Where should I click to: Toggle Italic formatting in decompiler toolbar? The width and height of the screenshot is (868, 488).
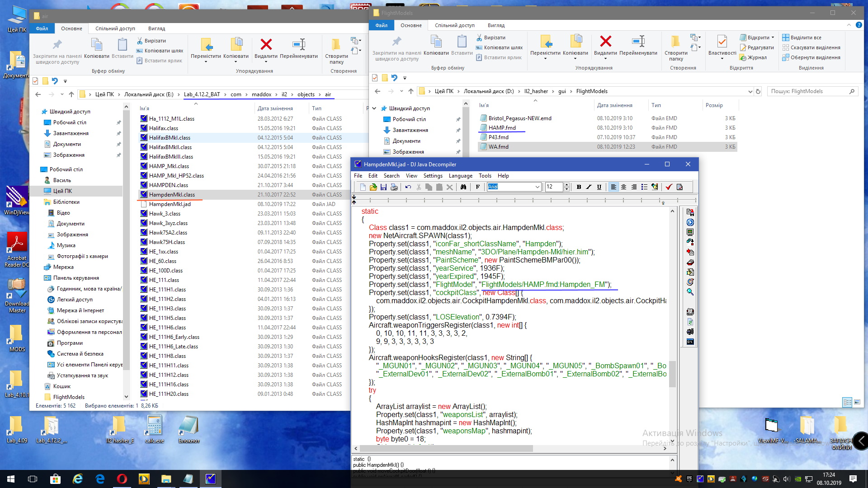[589, 187]
